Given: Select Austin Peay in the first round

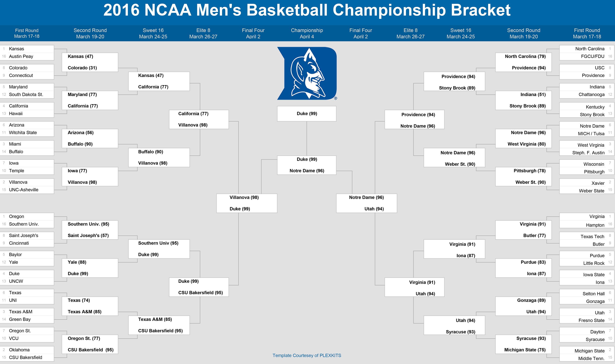Looking at the screenshot, I should (x=21, y=57).
